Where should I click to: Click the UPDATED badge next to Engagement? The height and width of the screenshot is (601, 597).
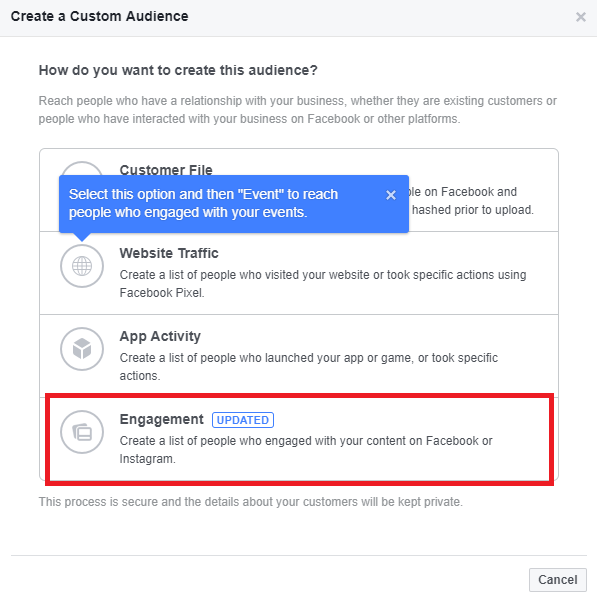243,420
